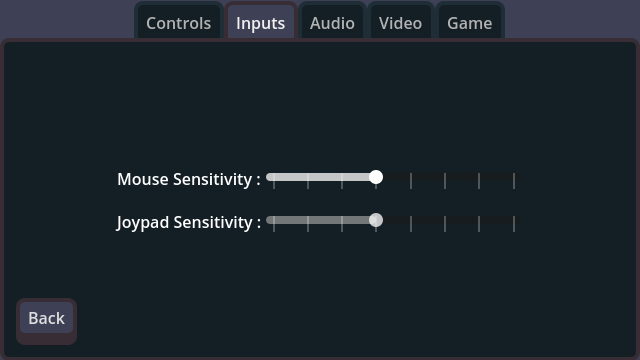This screenshot has height=360, width=640.
Task: Open the Audio settings tab
Action: 332,23
